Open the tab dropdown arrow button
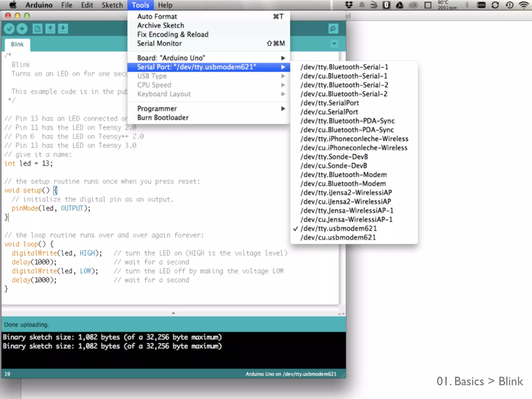 (x=334, y=44)
